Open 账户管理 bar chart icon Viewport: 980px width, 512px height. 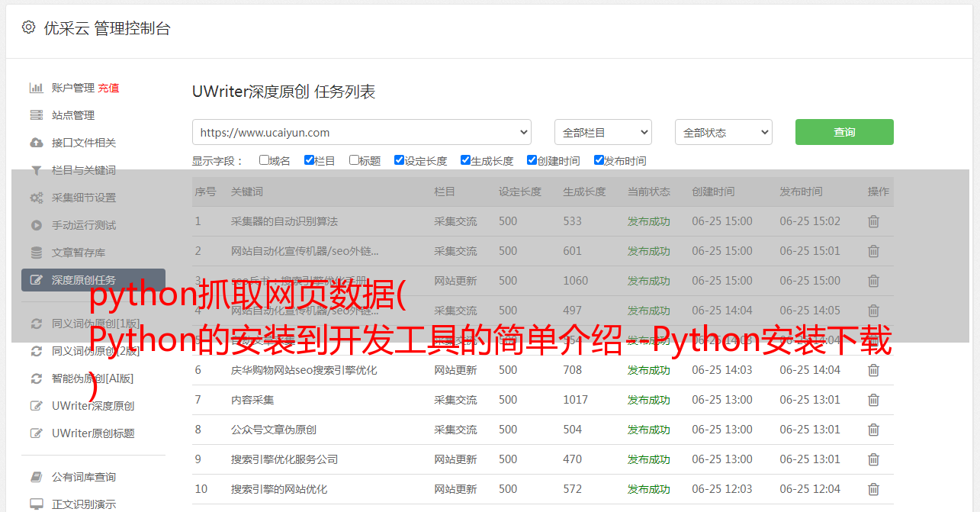36,88
